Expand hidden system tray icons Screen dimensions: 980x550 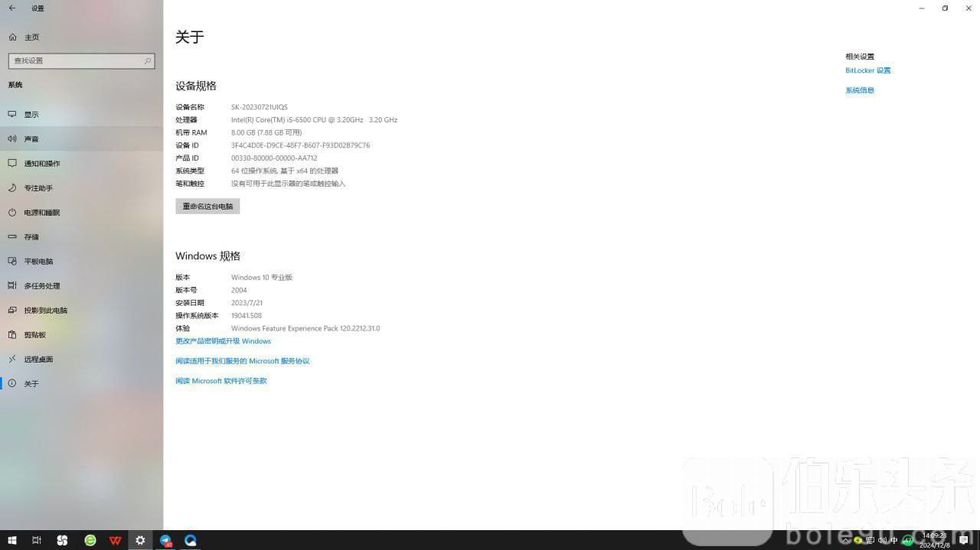click(x=845, y=540)
